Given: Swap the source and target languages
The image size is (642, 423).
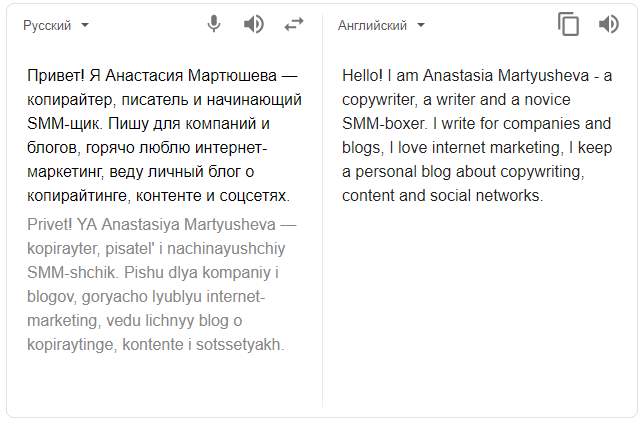Looking at the screenshot, I should [293, 24].
